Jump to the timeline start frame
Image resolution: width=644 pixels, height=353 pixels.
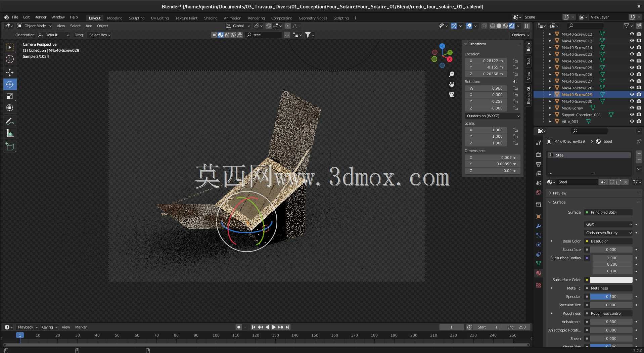pyautogui.click(x=254, y=327)
